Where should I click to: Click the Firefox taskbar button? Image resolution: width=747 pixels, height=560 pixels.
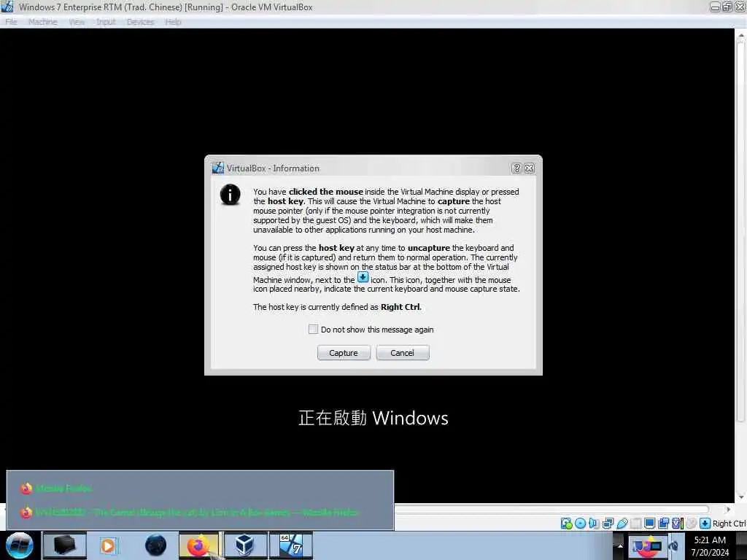pos(198,545)
